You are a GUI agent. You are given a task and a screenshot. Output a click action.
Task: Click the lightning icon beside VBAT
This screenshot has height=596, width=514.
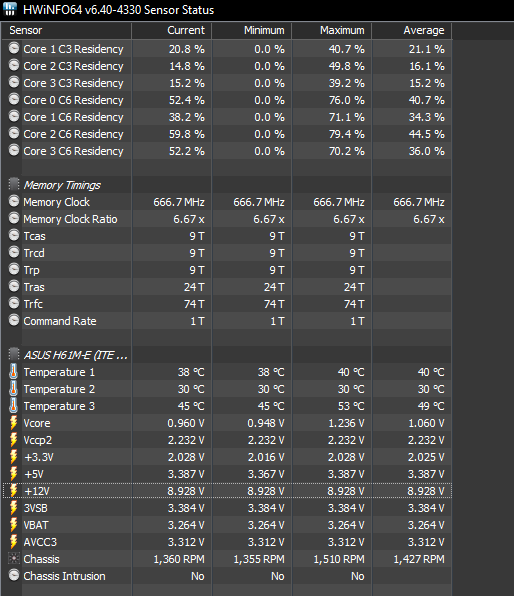coord(14,525)
